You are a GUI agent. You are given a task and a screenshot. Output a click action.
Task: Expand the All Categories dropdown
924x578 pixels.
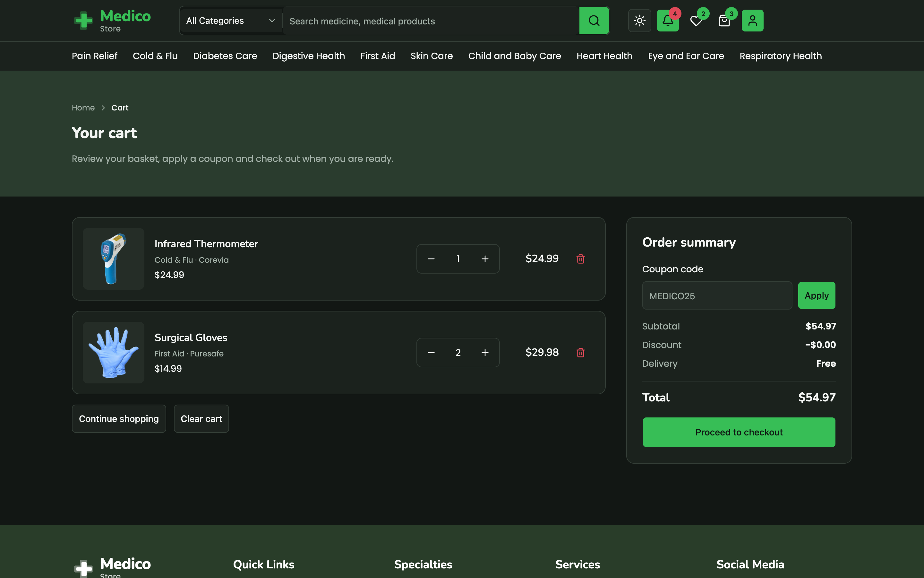coord(231,21)
